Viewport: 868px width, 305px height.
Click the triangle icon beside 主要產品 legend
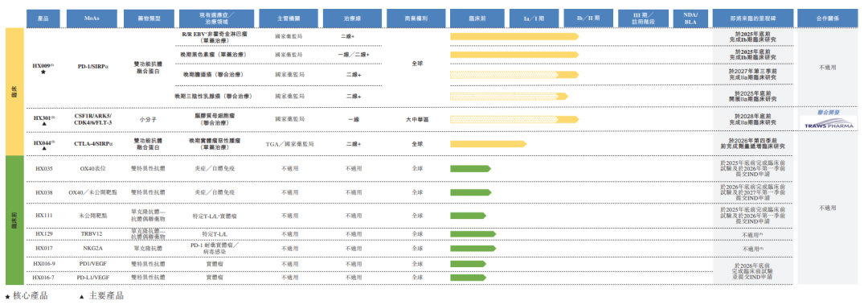pos(82,297)
